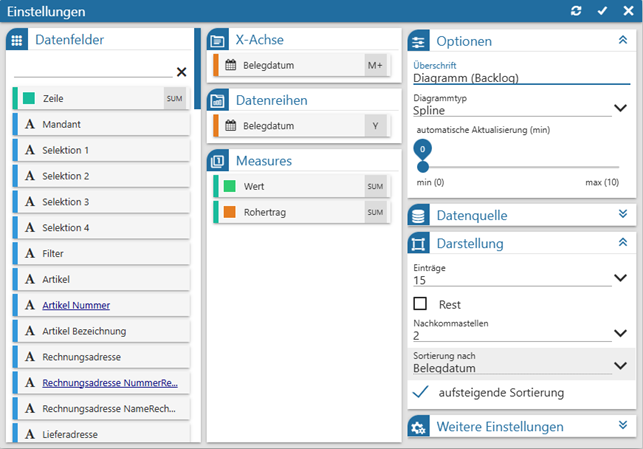This screenshot has height=449, width=643.
Task: Enable the Rest checkbox
Action: coord(421,303)
